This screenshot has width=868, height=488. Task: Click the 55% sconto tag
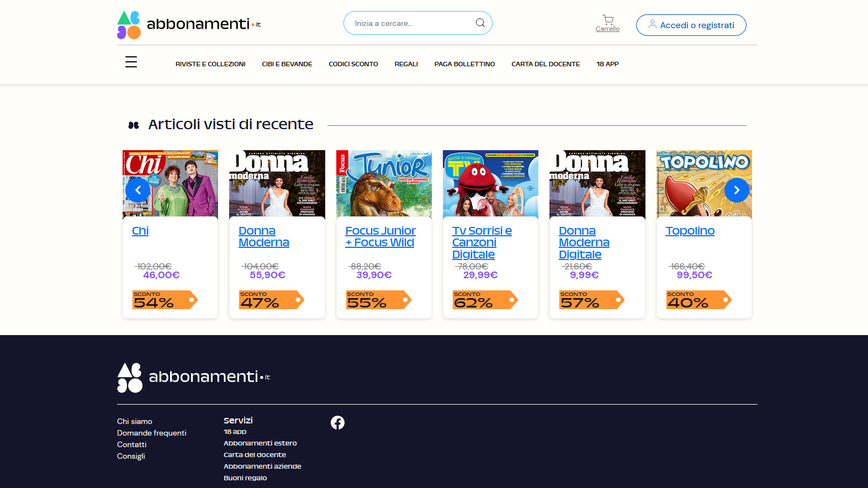coord(378,300)
